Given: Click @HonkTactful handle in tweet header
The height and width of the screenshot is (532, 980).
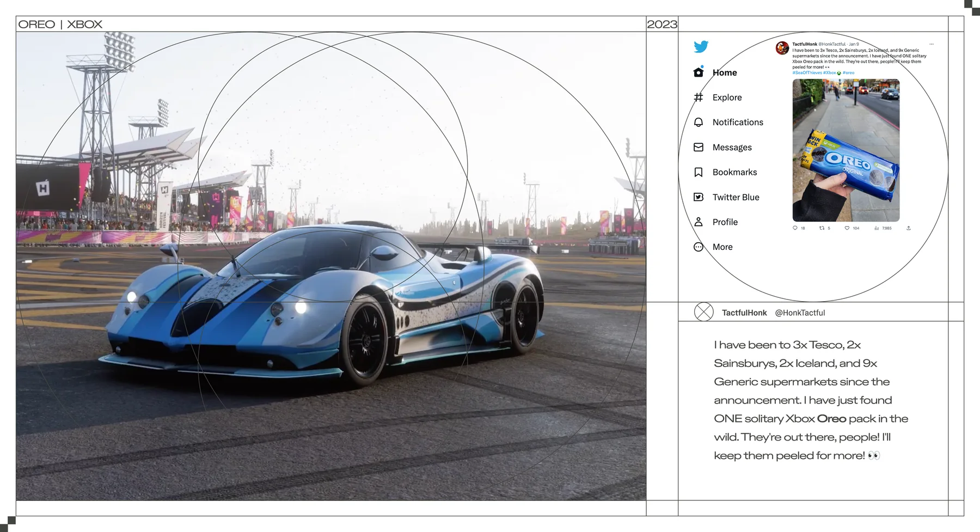Looking at the screenshot, I should [832, 44].
